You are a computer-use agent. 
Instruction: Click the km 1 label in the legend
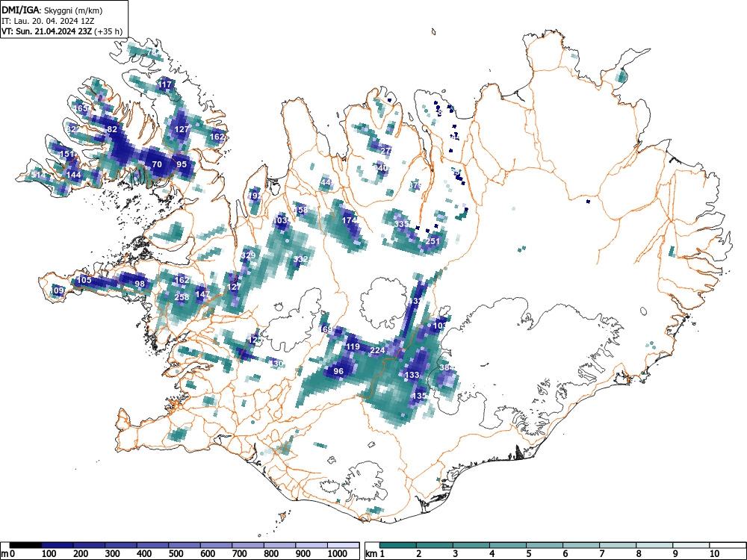[375, 554]
